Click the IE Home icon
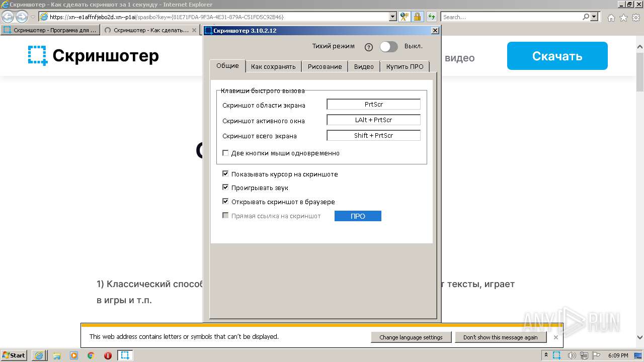Image resolution: width=644 pixels, height=362 pixels. 611,18
